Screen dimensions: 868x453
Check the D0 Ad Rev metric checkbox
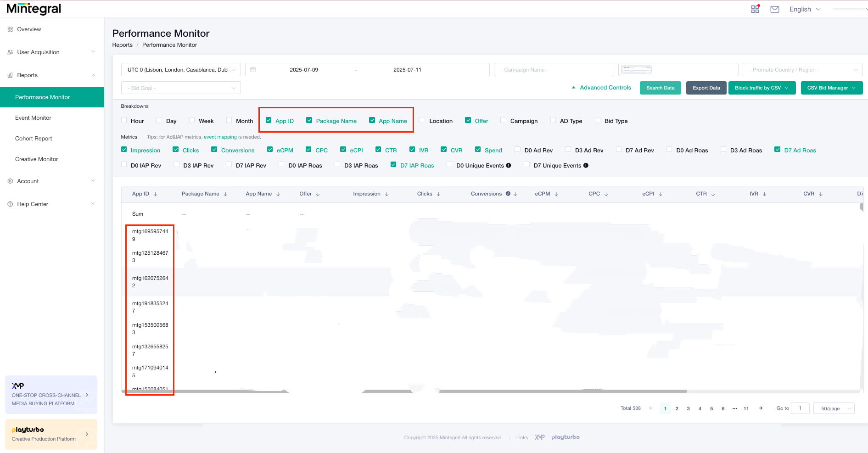pyautogui.click(x=518, y=149)
